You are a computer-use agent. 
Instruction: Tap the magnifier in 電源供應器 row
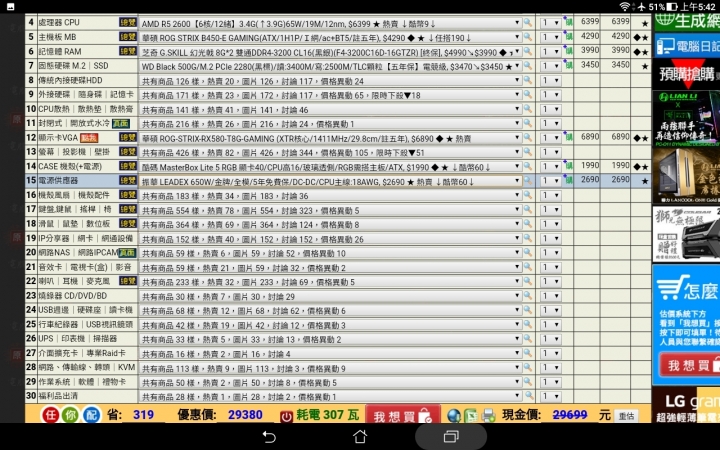[x=528, y=180]
